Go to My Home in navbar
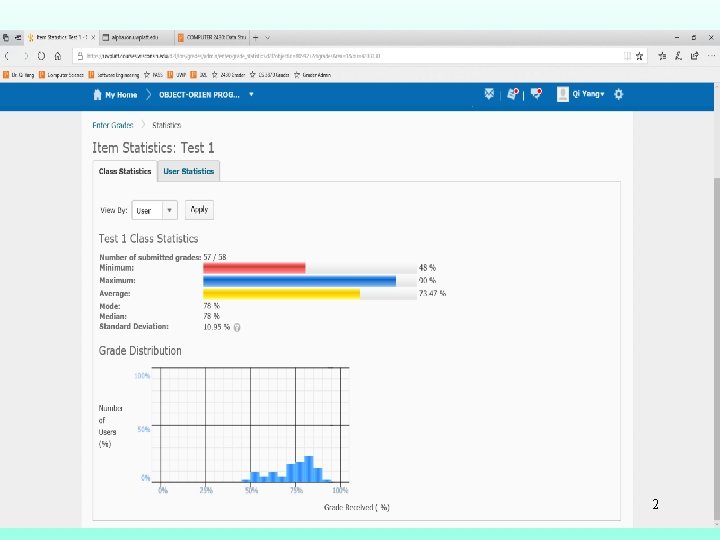 [x=115, y=95]
